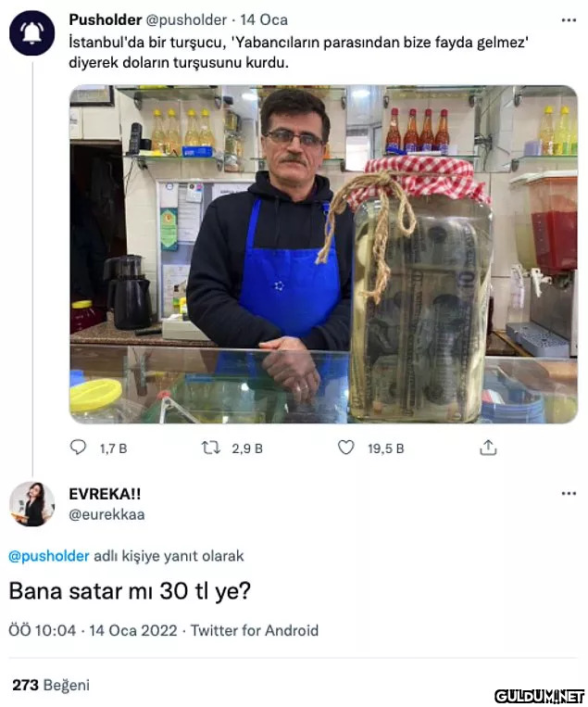Screen dimensions: 588x707
Task: Open the 14 Oca tweet date
Action: pyautogui.click(x=264, y=19)
